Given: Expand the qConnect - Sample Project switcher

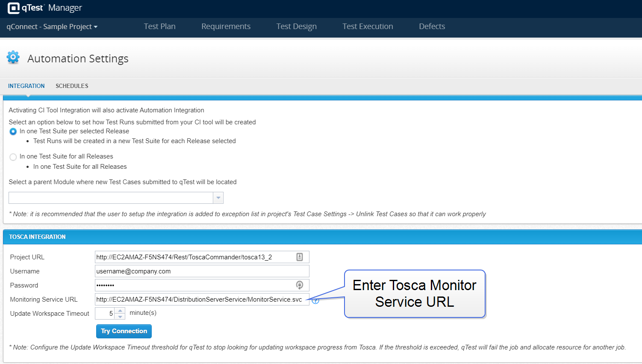Looking at the screenshot, I should [52, 26].
